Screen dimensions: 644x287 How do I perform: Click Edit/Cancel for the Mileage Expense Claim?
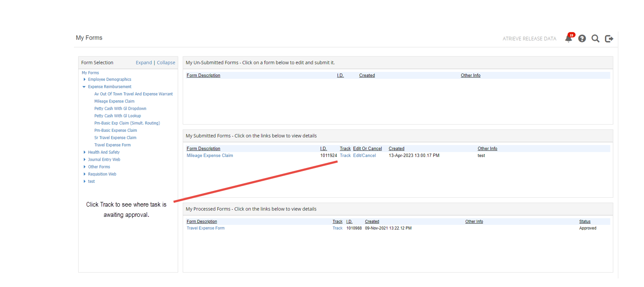coord(364,156)
